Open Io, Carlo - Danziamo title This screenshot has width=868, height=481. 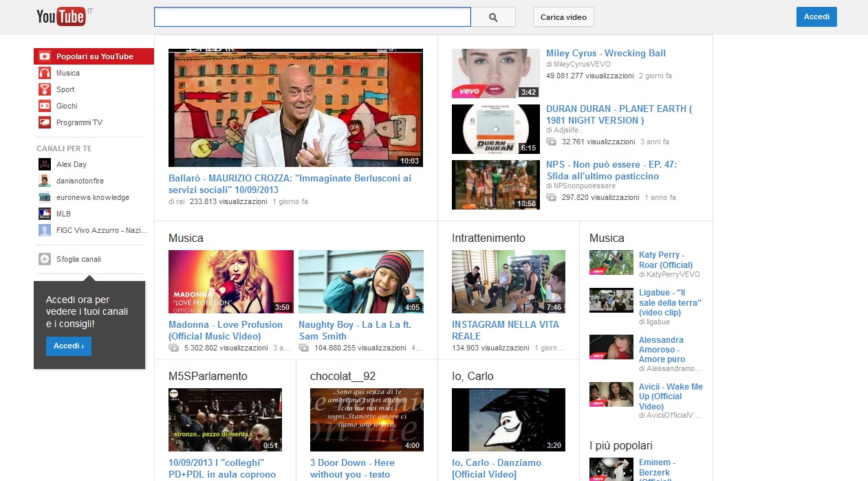(497, 469)
